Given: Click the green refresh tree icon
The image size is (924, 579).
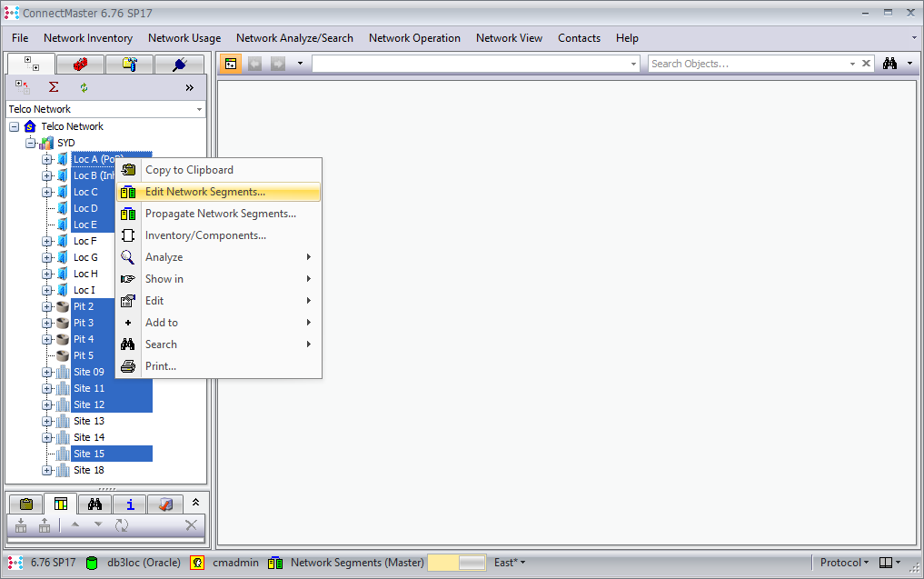Looking at the screenshot, I should click(x=84, y=87).
